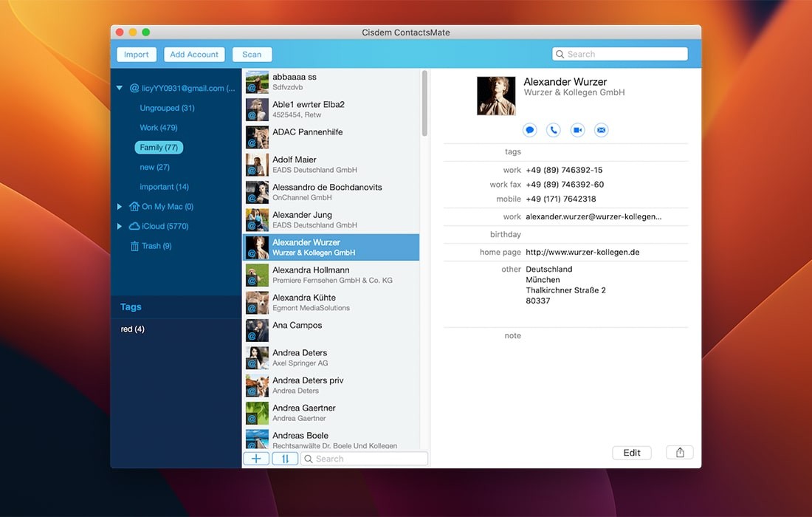Select the important (14) group
The width and height of the screenshot is (812, 517).
[x=164, y=187]
